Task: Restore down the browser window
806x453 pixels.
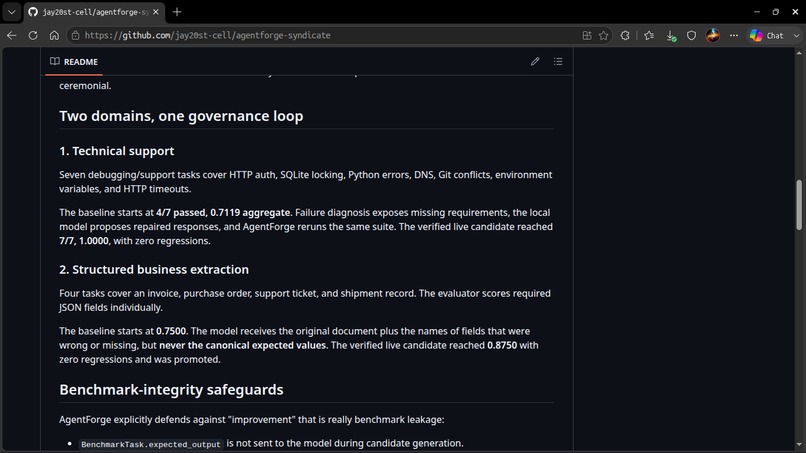Action: point(776,12)
